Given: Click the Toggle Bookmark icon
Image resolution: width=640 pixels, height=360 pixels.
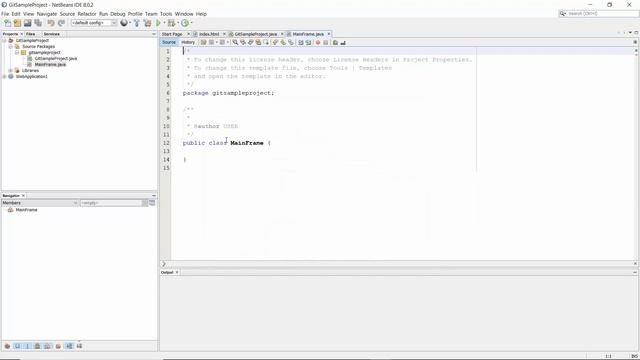Looking at the screenshot, I should tap(291, 42).
